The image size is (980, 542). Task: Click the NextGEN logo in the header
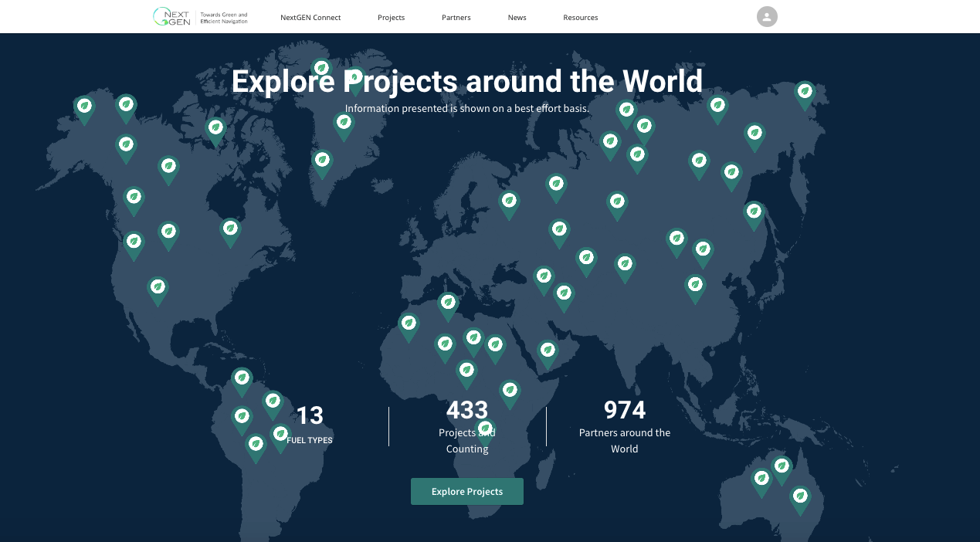pos(171,17)
